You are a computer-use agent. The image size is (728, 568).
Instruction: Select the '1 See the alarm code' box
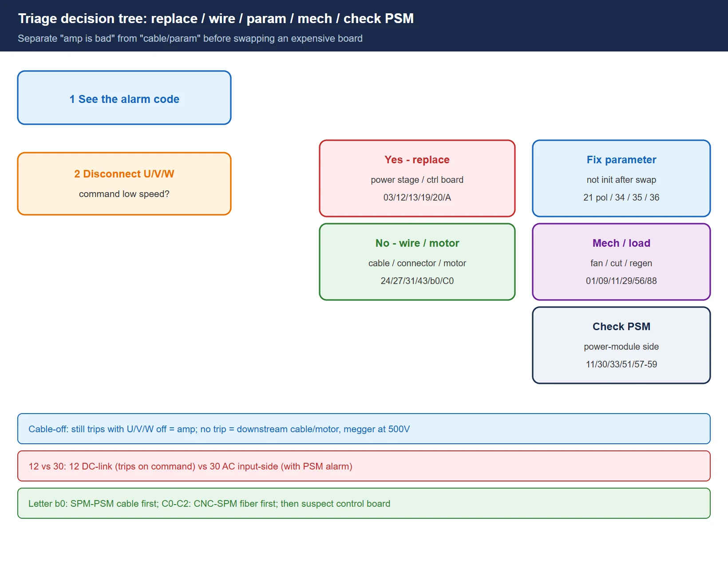click(x=124, y=98)
